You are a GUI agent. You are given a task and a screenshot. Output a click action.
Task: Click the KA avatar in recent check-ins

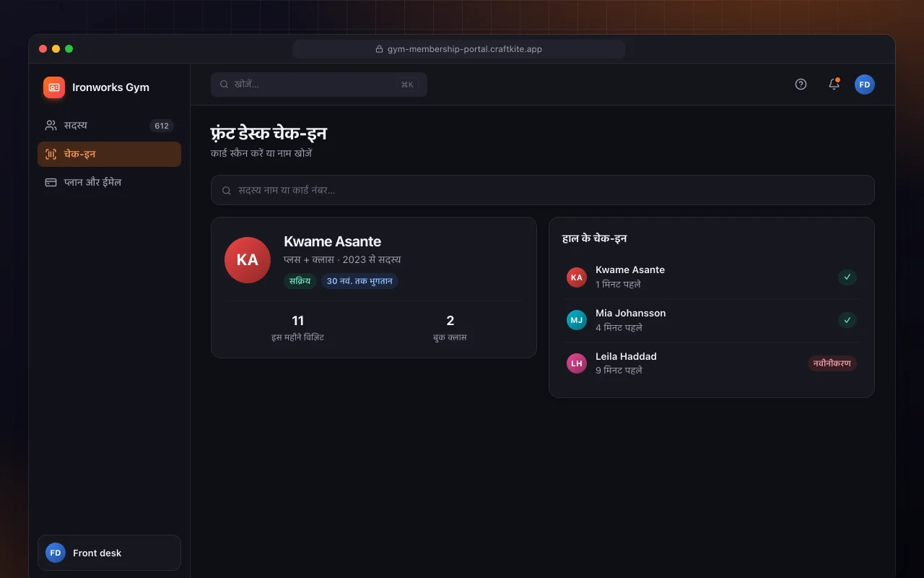tap(577, 277)
